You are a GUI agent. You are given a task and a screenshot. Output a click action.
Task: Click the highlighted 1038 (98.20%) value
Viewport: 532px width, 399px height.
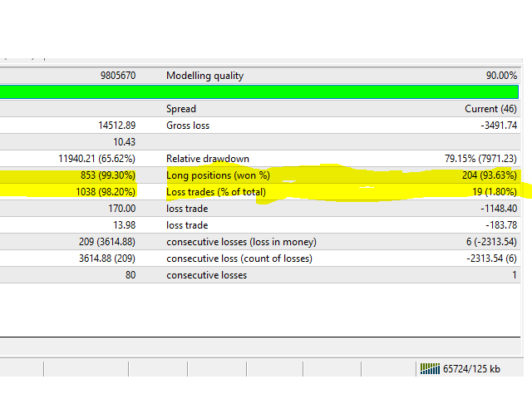pos(106,192)
